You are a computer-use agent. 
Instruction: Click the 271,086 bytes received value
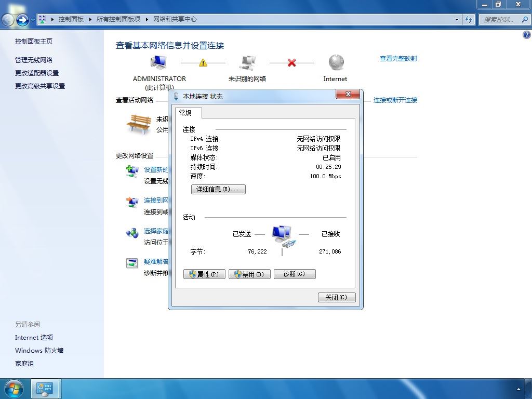330,251
